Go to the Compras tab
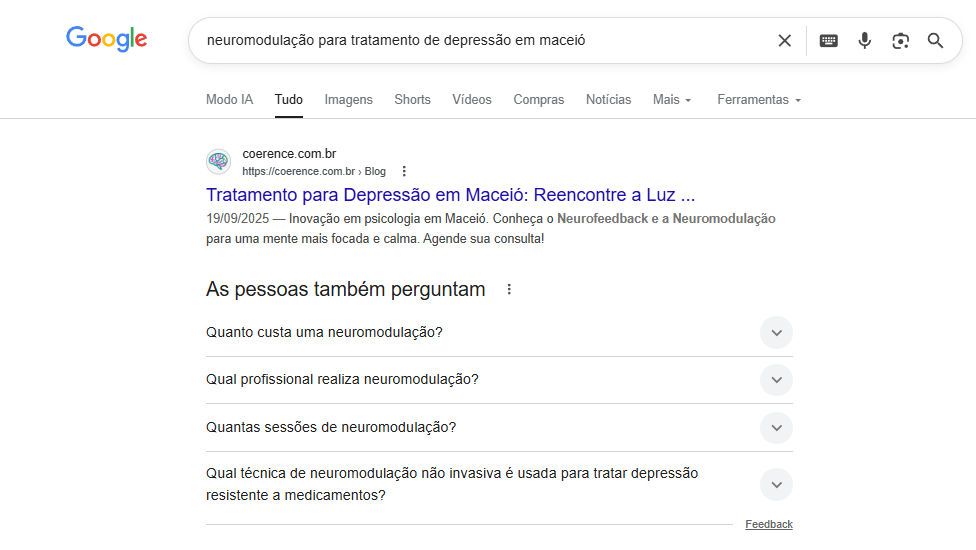976x550 pixels. point(538,100)
